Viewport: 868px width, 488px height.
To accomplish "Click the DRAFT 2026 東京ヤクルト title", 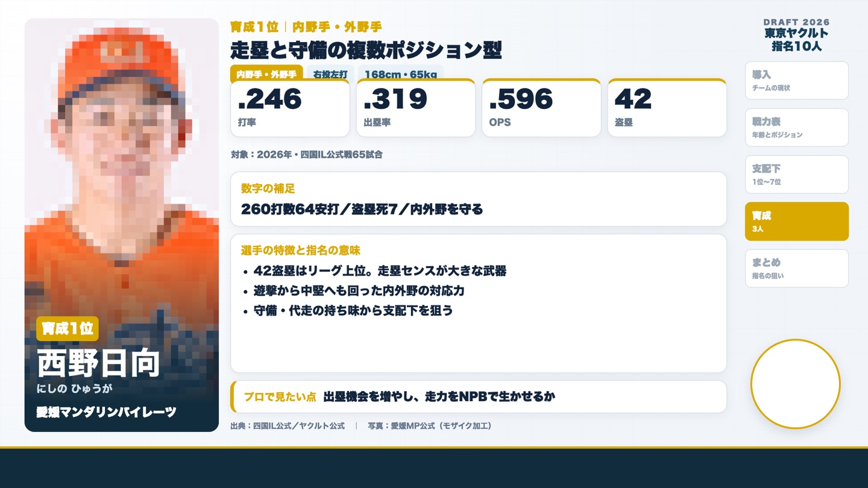I will point(796,35).
